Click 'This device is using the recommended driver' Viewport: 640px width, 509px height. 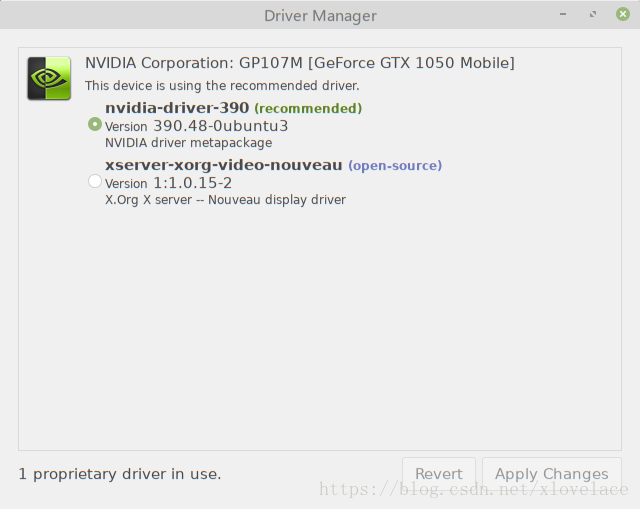[x=222, y=86]
